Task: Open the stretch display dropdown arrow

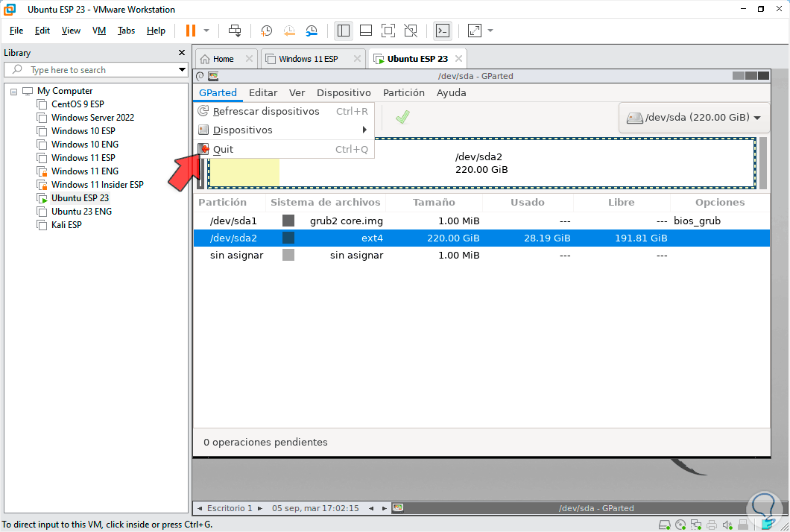Action: [490, 31]
